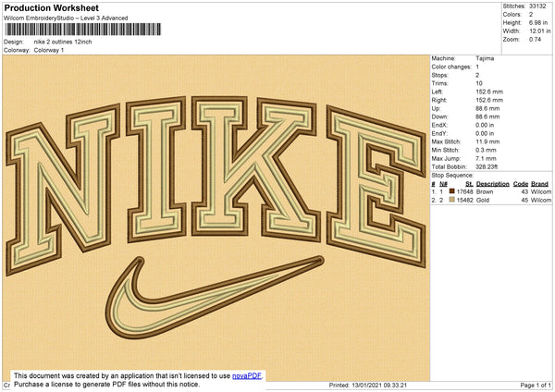Click the 'EndY:' label

click(438, 134)
